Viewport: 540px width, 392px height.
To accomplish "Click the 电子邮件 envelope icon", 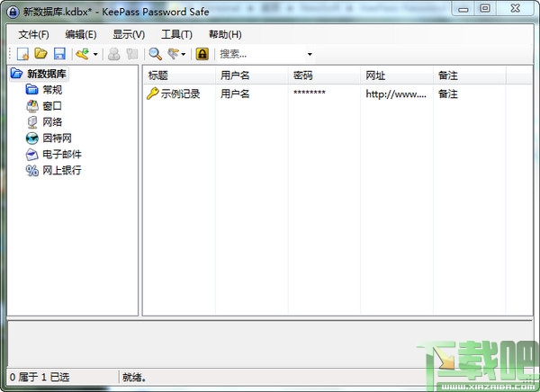I will pyautogui.click(x=32, y=154).
